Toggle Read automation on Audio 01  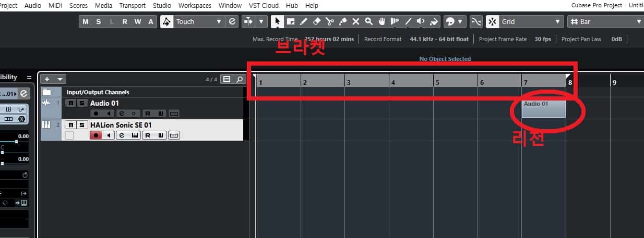pos(148,114)
